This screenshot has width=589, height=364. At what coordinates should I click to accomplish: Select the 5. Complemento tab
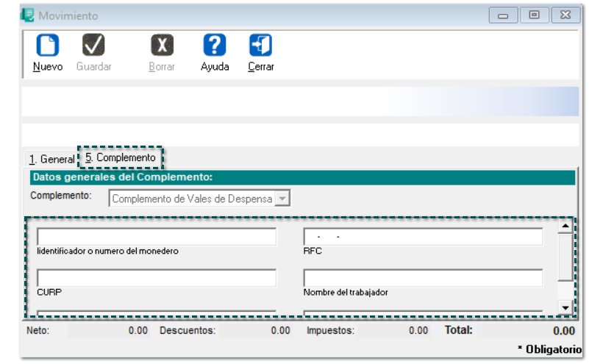(x=121, y=157)
